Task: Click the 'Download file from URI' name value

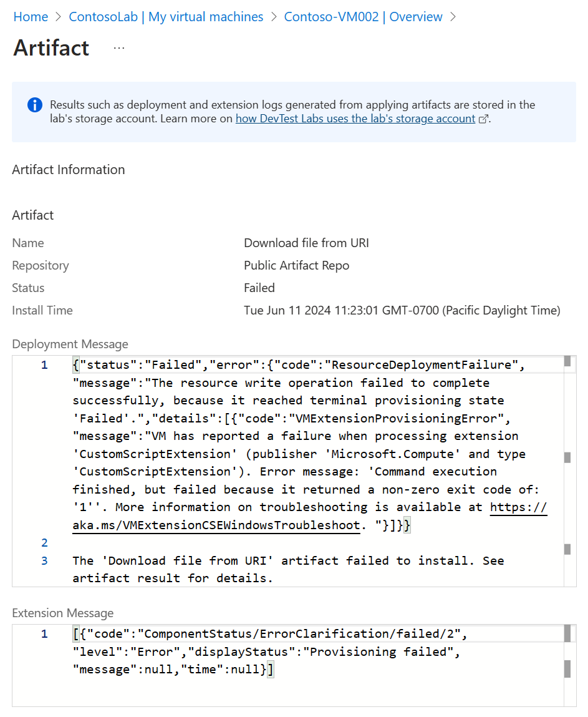Action: coord(306,243)
